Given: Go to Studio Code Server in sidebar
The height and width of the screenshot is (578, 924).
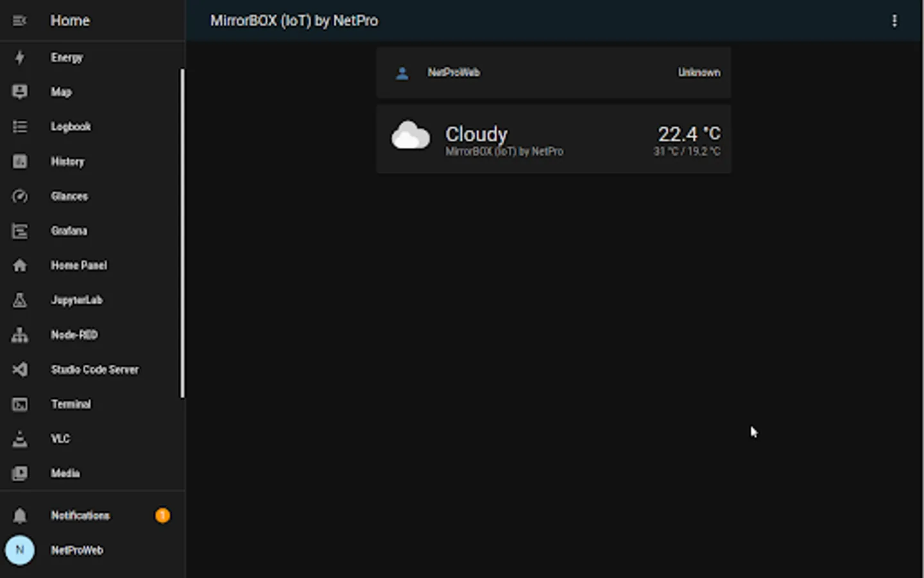Looking at the screenshot, I should tap(94, 369).
